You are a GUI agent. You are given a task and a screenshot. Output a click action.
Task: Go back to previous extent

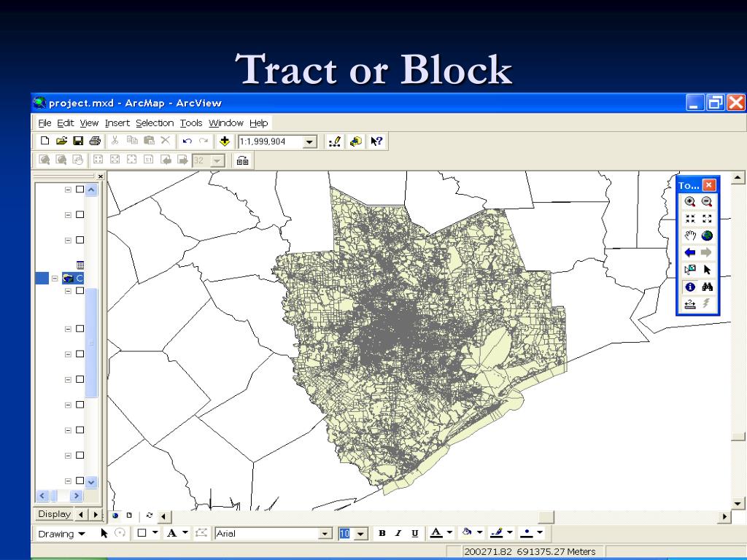690,252
